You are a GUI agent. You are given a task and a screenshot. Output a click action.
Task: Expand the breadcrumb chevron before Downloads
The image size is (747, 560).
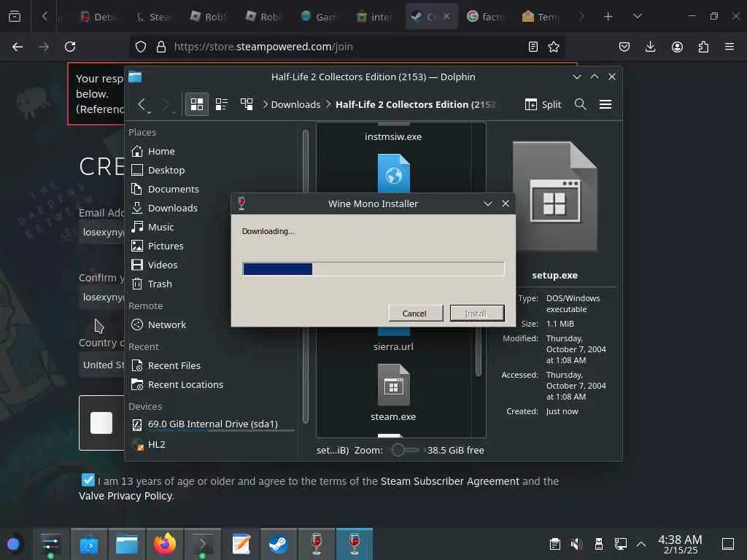click(x=266, y=105)
